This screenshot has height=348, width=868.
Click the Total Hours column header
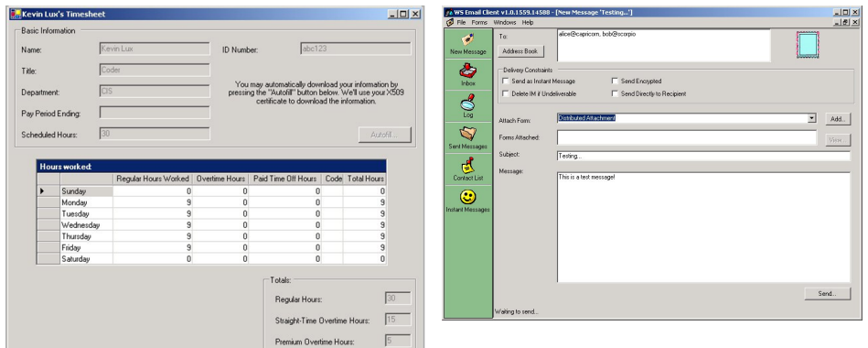point(365,179)
